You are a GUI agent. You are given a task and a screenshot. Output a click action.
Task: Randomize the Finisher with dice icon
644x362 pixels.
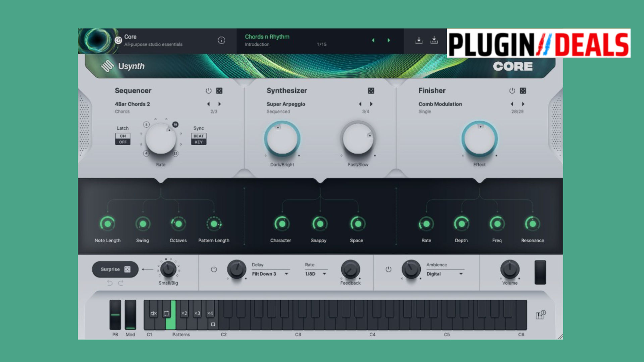coord(523,91)
